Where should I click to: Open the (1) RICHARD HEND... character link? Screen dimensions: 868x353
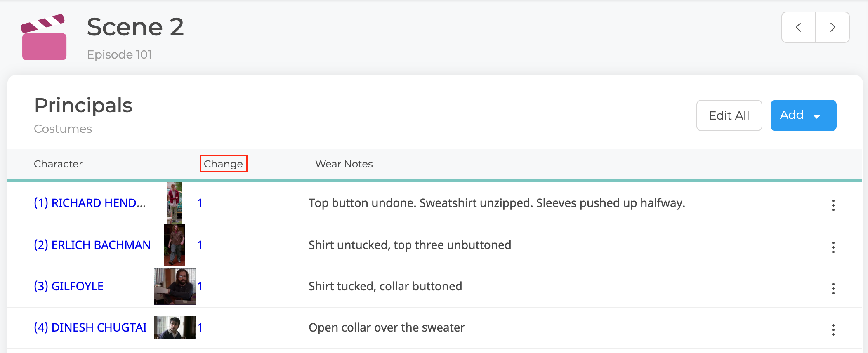90,203
